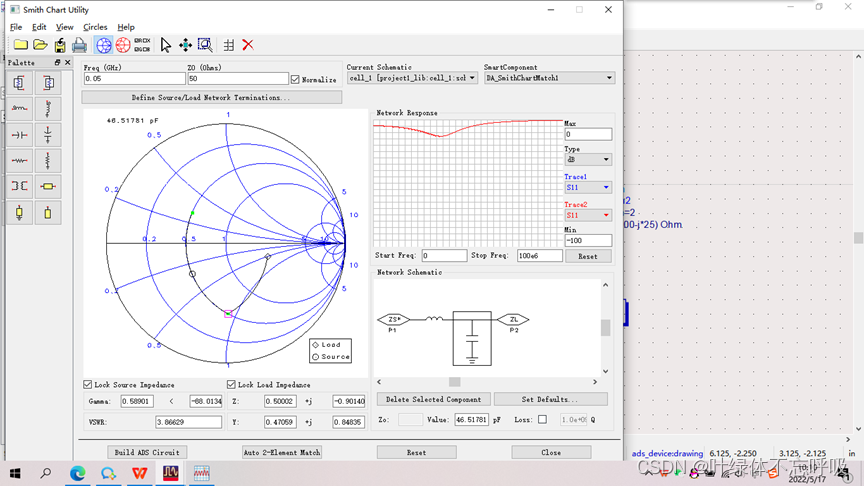This screenshot has width=864, height=486.
Task: Click the Z0 (Ohms) input field
Action: [238, 79]
